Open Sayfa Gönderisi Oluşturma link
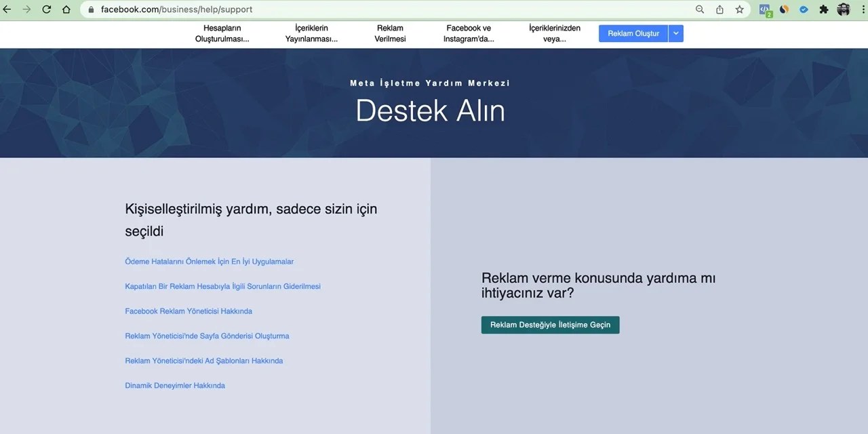This screenshot has height=434, width=868. (207, 336)
